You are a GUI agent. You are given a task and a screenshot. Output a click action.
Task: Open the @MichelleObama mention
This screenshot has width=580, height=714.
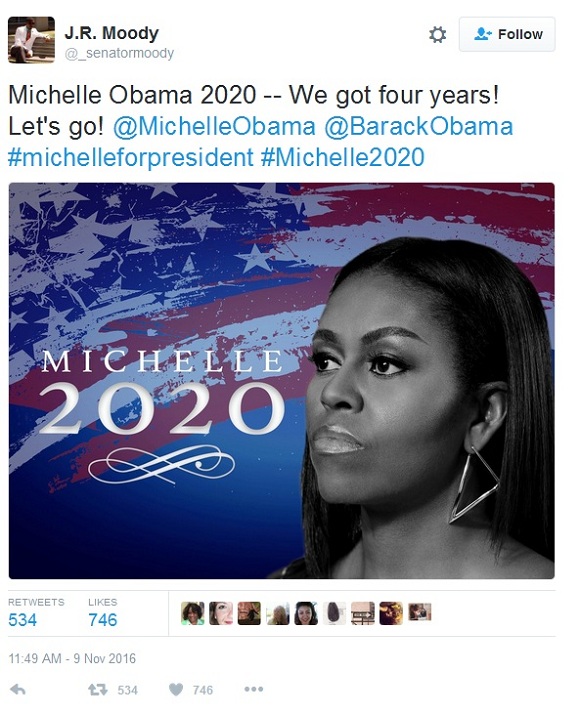click(x=214, y=126)
